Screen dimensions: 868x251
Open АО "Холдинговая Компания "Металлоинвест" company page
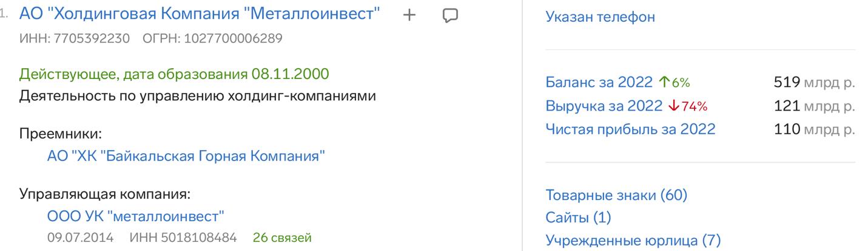200,15
